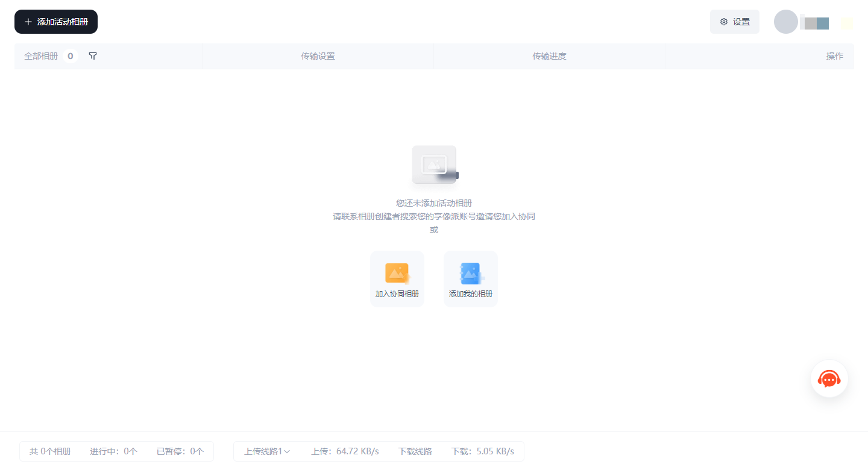Image resolution: width=868 pixels, height=470 pixels.
Task: Open the album filter funnel icon
Action: [x=93, y=56]
